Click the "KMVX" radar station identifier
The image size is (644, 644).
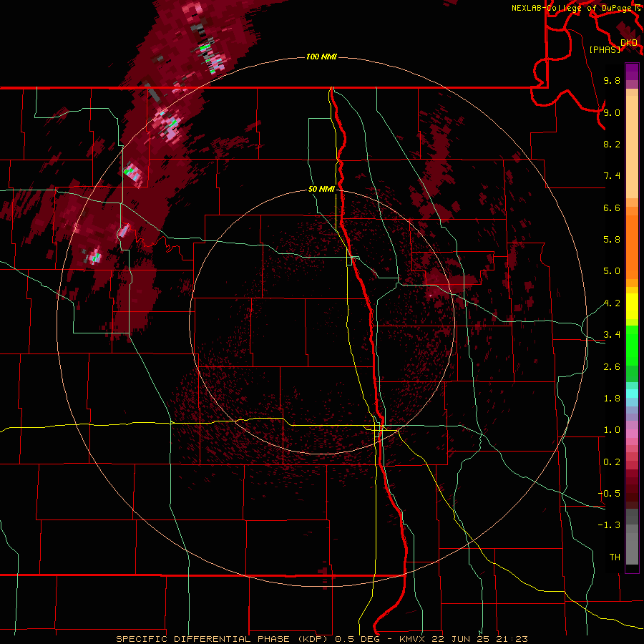[x=412, y=639]
